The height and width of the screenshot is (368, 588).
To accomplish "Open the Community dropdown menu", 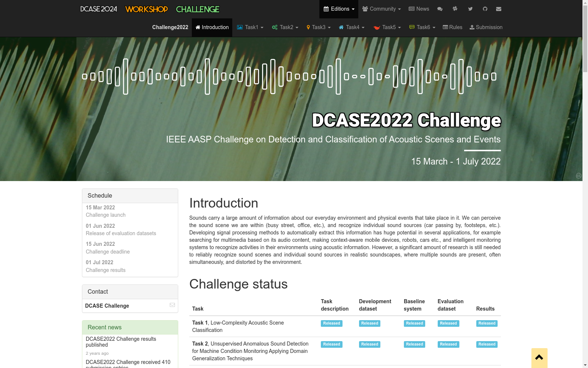I will coord(381,9).
